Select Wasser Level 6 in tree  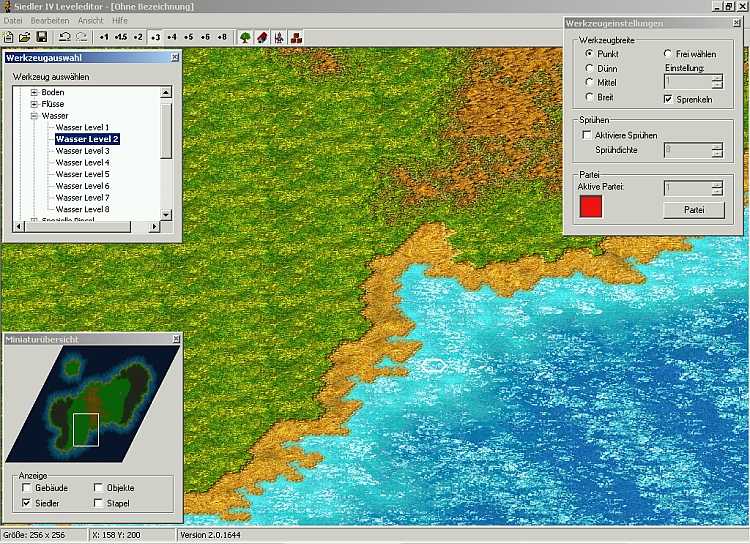(x=82, y=186)
